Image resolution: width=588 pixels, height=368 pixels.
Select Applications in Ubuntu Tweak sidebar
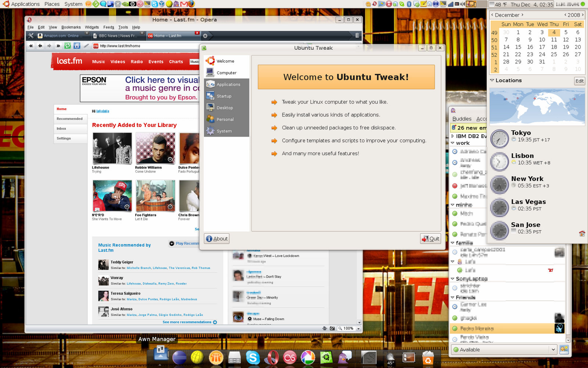[226, 84]
